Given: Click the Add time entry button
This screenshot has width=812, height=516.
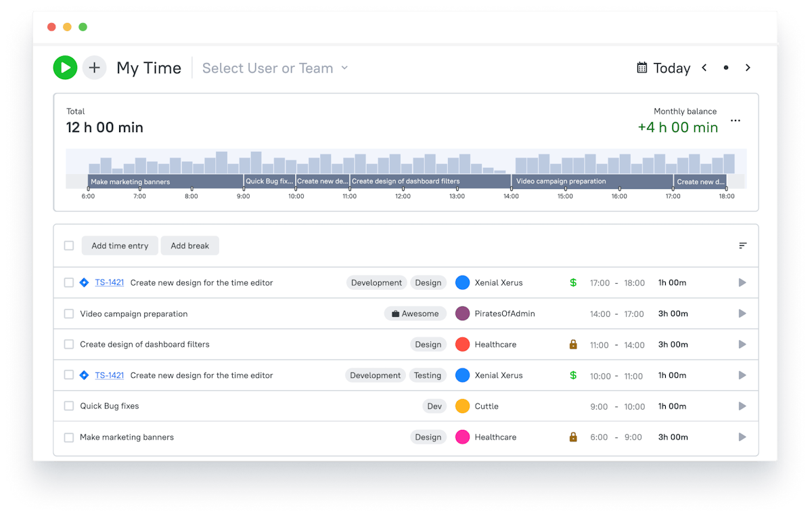Looking at the screenshot, I should [x=120, y=246].
